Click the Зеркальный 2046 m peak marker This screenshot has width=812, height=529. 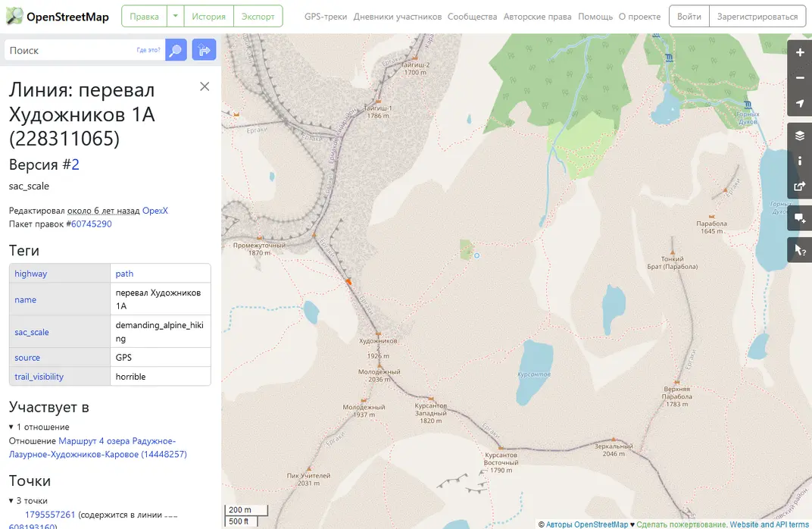tap(614, 440)
